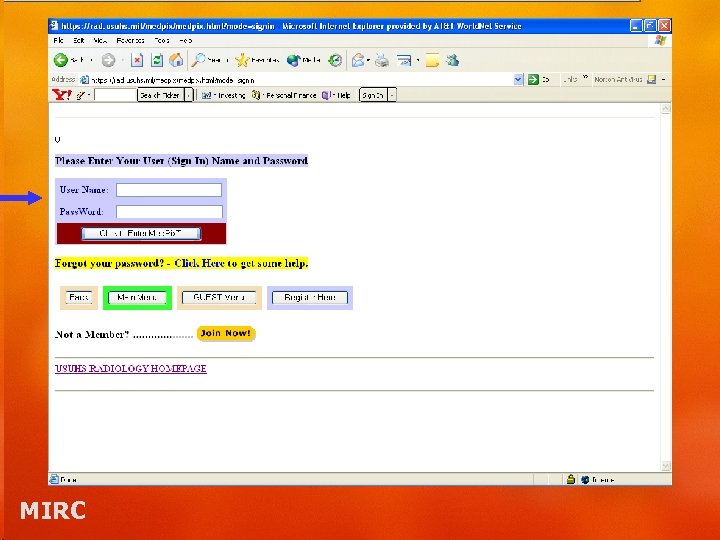Click the page icon in the address bar

[x=84, y=80]
